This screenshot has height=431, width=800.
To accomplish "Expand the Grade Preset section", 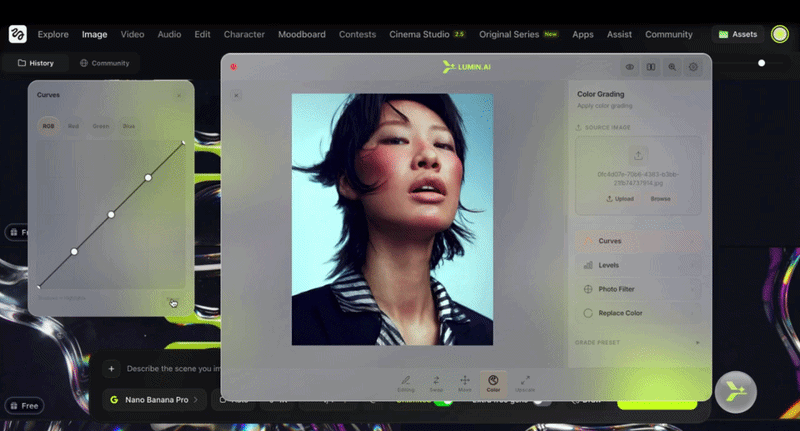I will [638, 343].
